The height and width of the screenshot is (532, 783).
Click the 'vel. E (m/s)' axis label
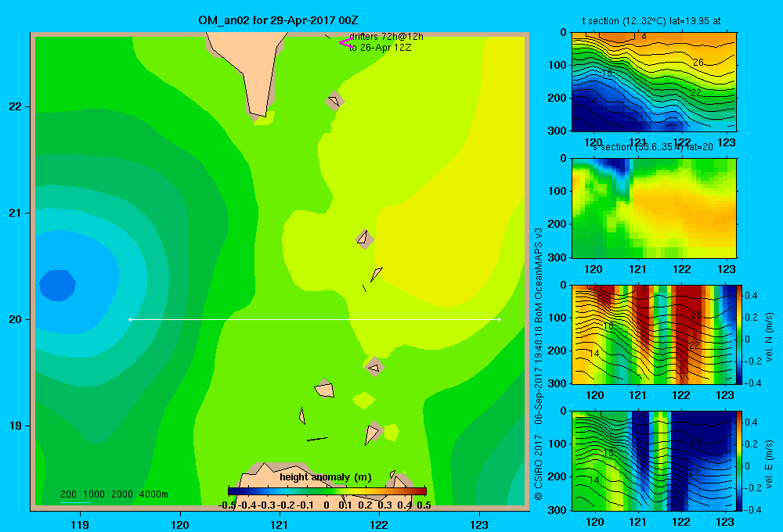click(x=769, y=463)
